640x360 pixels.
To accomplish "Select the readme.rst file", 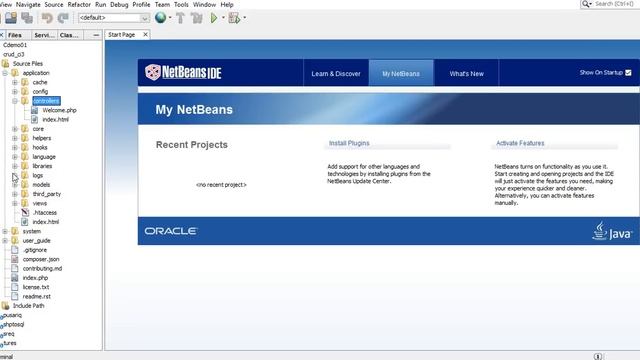I will 37,297.
